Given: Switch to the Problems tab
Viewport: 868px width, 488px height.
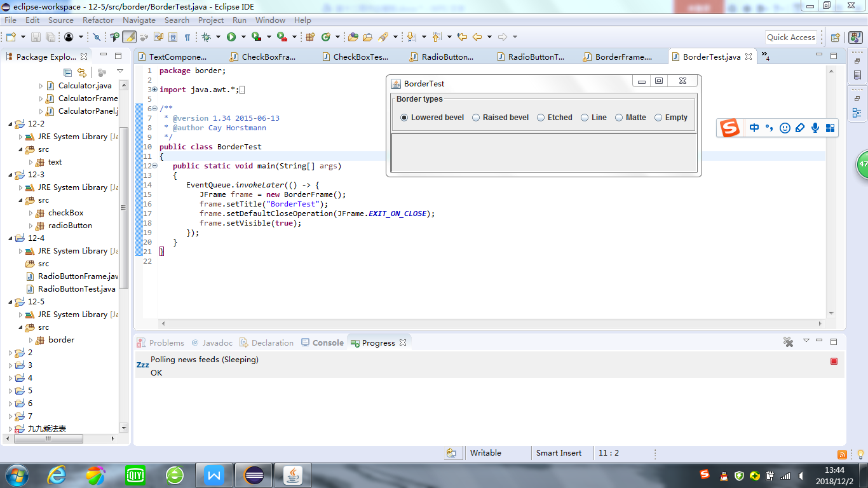Looking at the screenshot, I should pyautogui.click(x=161, y=342).
